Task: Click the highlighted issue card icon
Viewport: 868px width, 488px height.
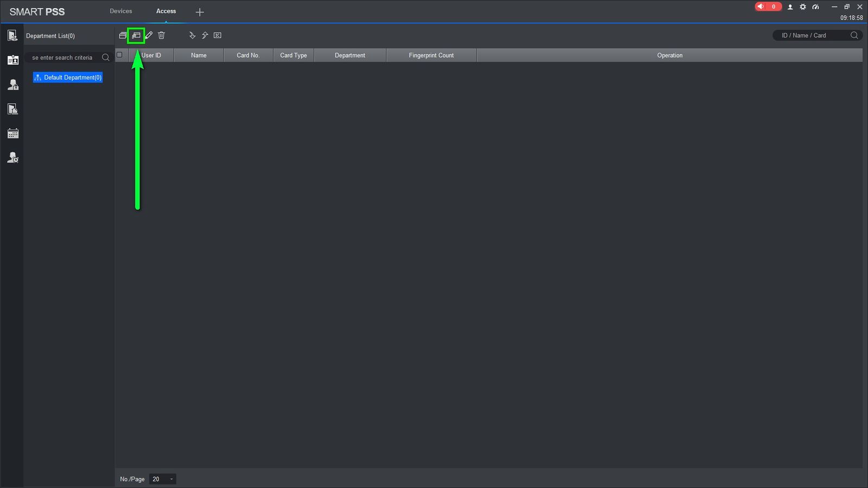Action: pyautogui.click(x=136, y=35)
